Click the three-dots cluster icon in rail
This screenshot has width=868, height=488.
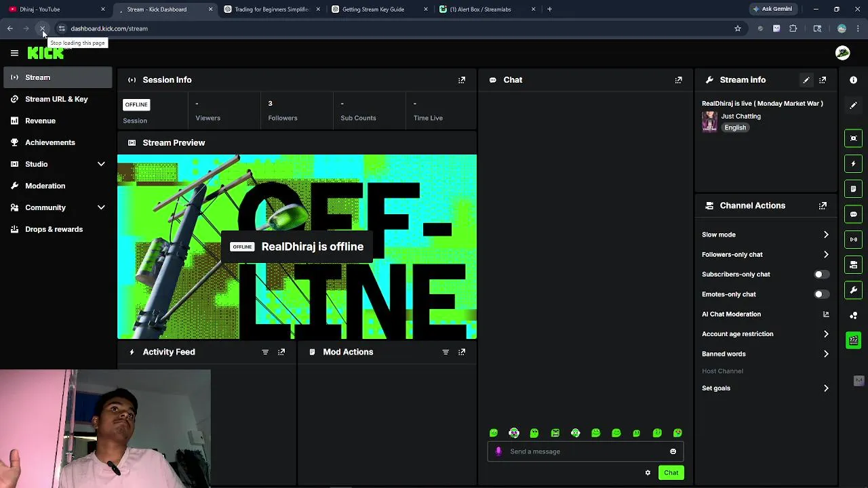[854, 315]
